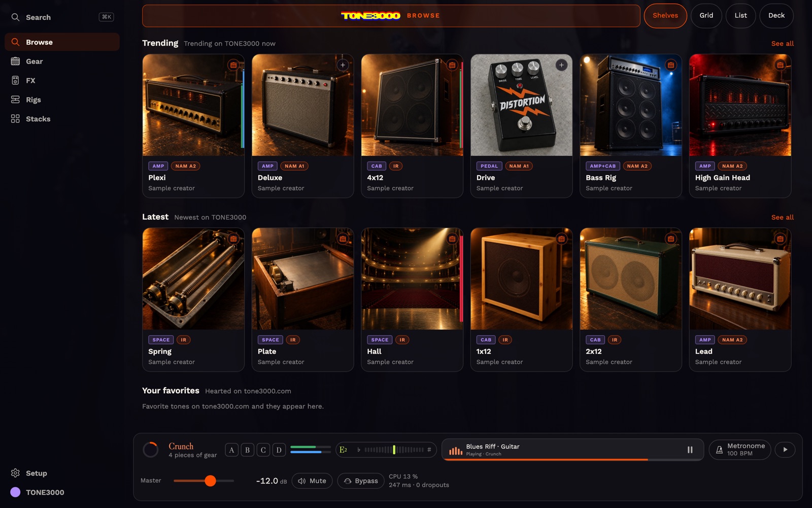Viewport: 812px width, 508px height.
Task: Switch to Grid view
Action: coord(706,16)
